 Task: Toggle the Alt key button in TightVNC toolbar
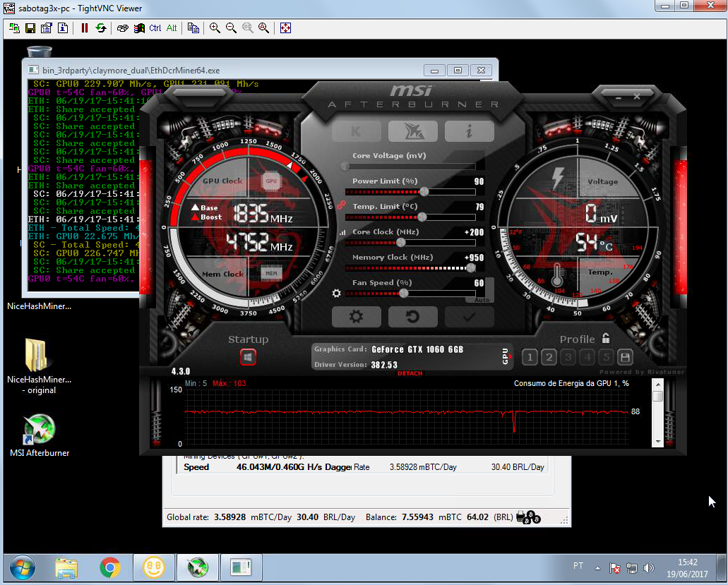click(172, 28)
